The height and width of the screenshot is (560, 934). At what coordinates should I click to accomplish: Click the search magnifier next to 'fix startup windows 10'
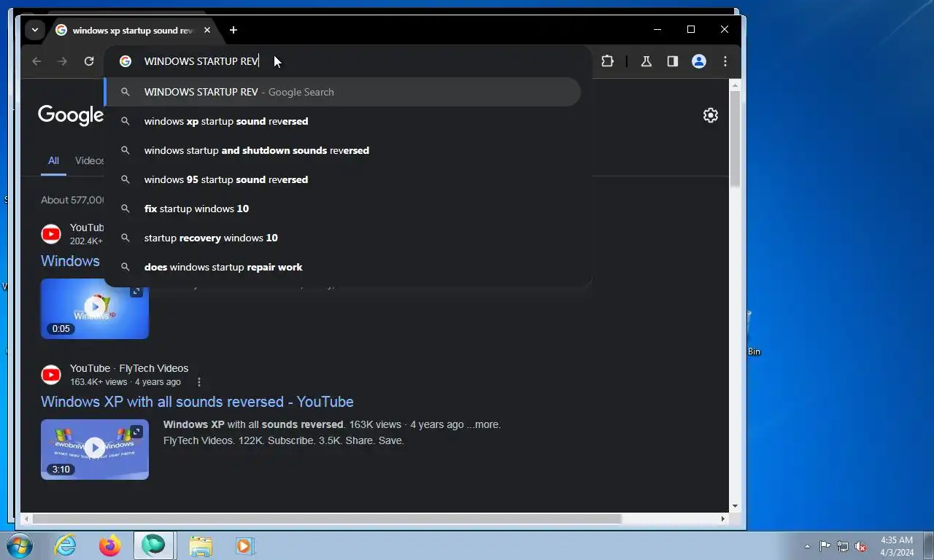pyautogui.click(x=126, y=209)
